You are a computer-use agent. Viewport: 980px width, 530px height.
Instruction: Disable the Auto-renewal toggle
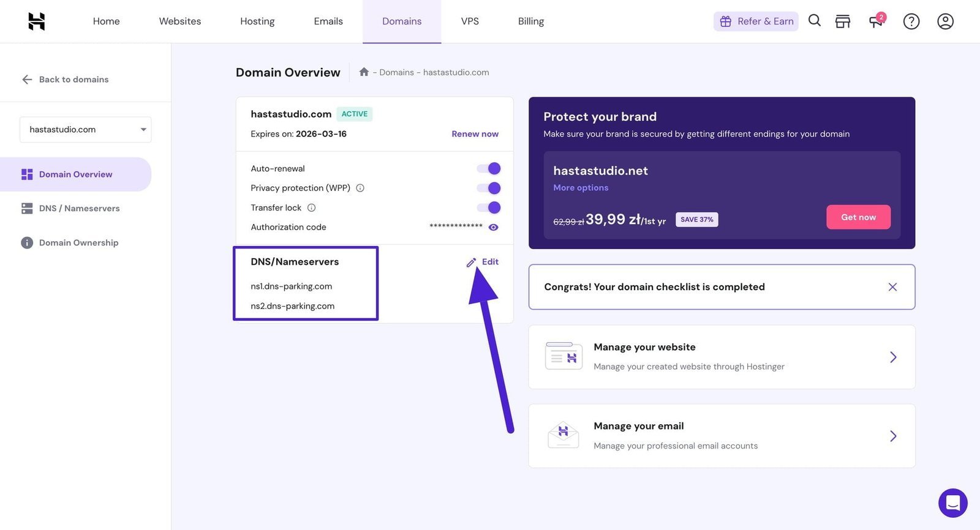[x=489, y=168]
